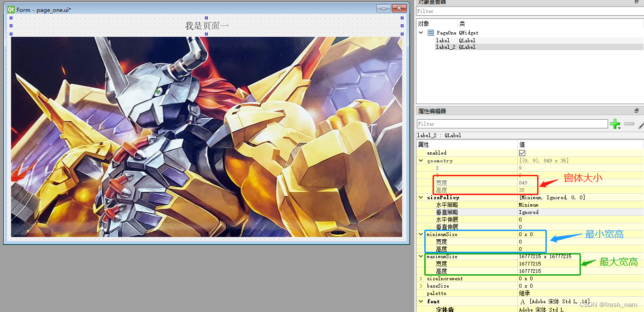This screenshot has height=312, width=644.
Task: Click the Qt icon in the Form title bar
Action: coord(11,9)
